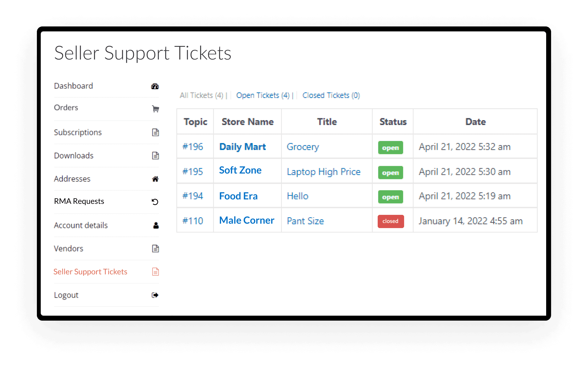Visit the Soft Zone store link

pos(240,170)
